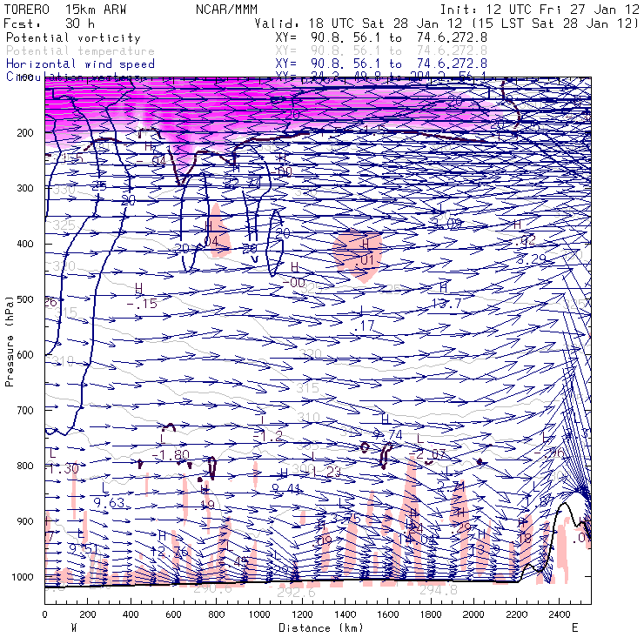Select the 2200 km distance tick label
This screenshot has height=644, width=644.
click(x=517, y=614)
